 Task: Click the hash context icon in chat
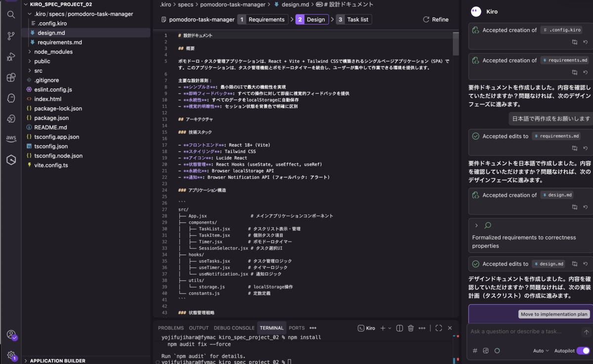coord(475,351)
